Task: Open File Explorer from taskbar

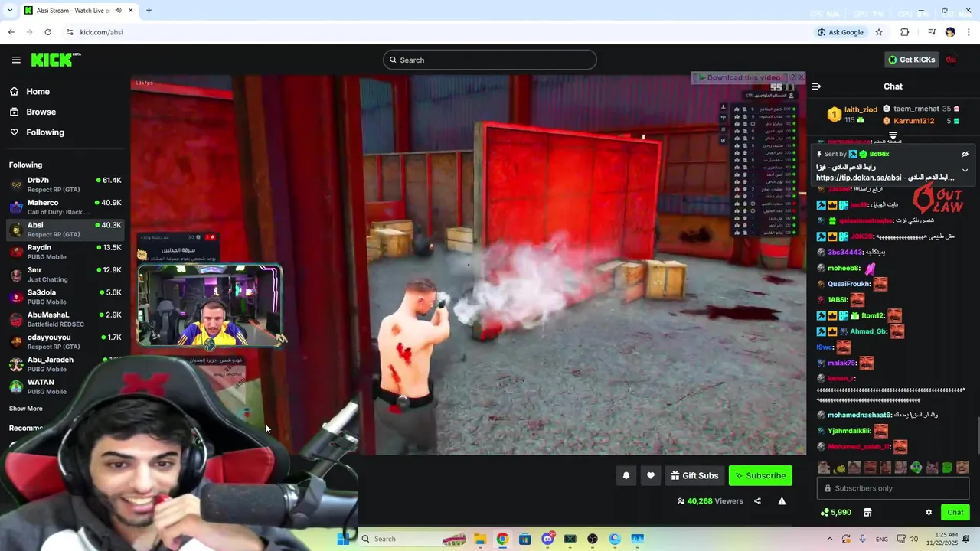Action: click(479, 539)
